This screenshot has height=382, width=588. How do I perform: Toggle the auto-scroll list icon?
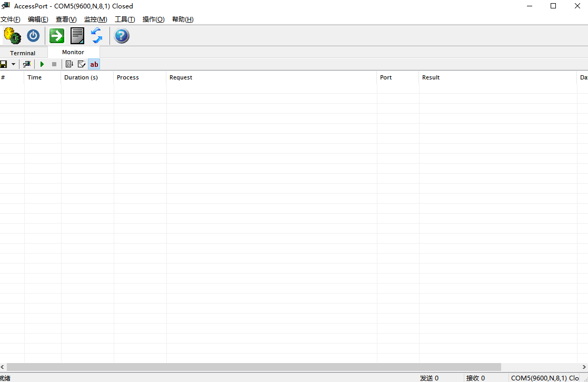coord(69,64)
